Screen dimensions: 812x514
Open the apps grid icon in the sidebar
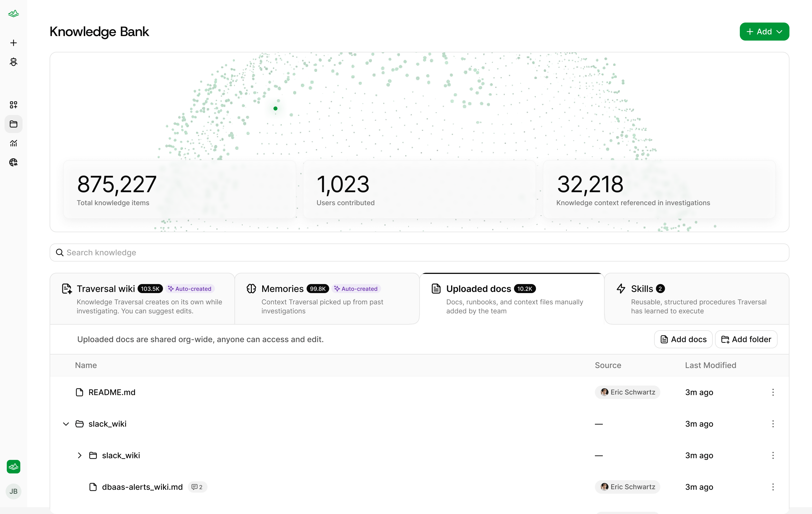tap(14, 105)
